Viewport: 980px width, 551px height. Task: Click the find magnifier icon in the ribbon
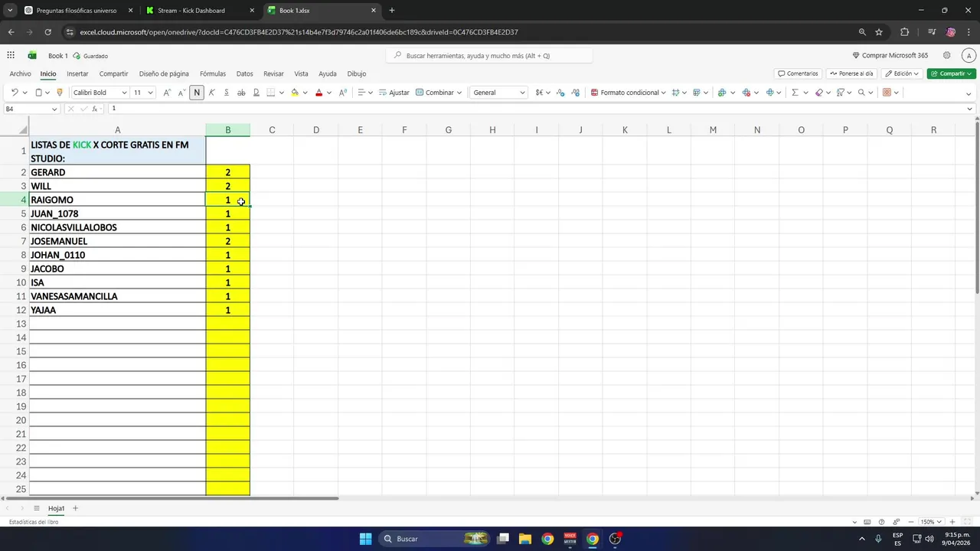click(x=861, y=93)
